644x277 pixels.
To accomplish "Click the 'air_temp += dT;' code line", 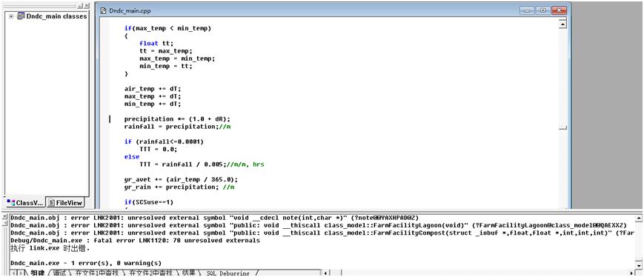I will click(x=153, y=89).
